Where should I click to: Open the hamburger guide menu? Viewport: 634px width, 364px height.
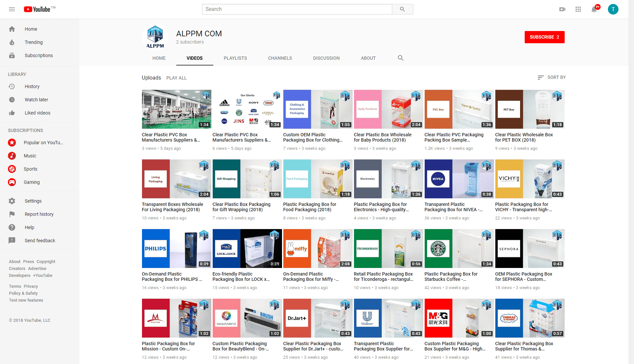tap(12, 9)
